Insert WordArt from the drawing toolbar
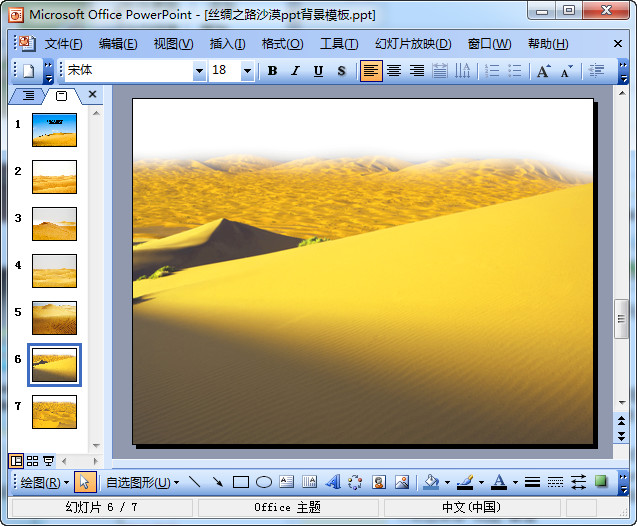This screenshot has height=526, width=637. point(333,482)
